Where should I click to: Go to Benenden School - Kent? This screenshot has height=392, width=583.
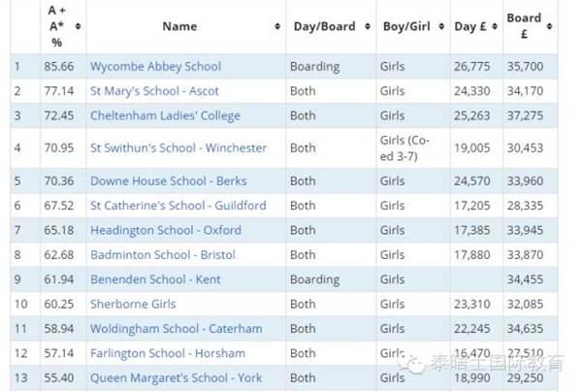coord(155,279)
